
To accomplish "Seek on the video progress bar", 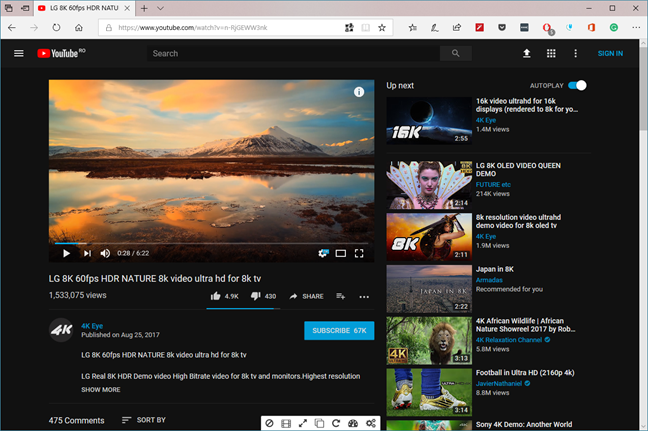I will click(x=211, y=243).
